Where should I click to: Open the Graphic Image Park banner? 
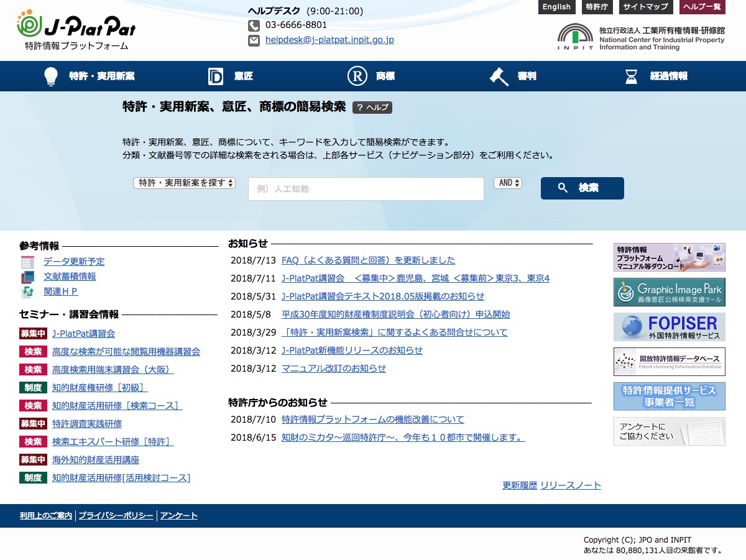tap(668, 291)
